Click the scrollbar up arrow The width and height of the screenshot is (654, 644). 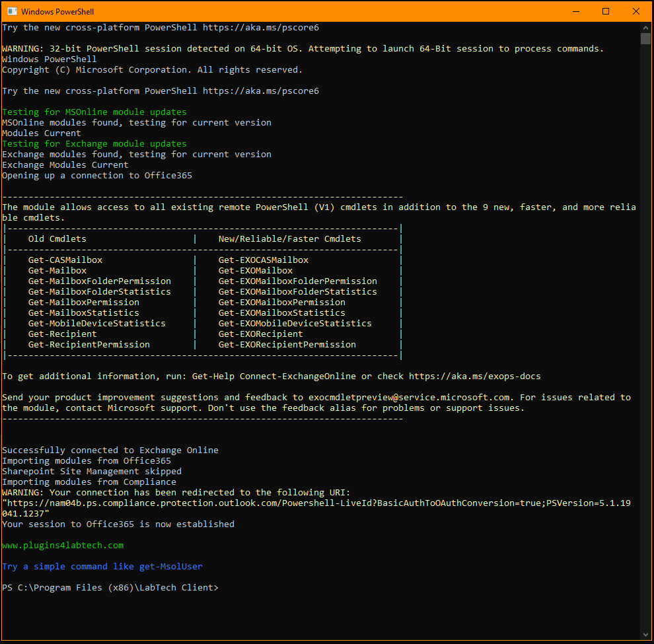pyautogui.click(x=645, y=28)
